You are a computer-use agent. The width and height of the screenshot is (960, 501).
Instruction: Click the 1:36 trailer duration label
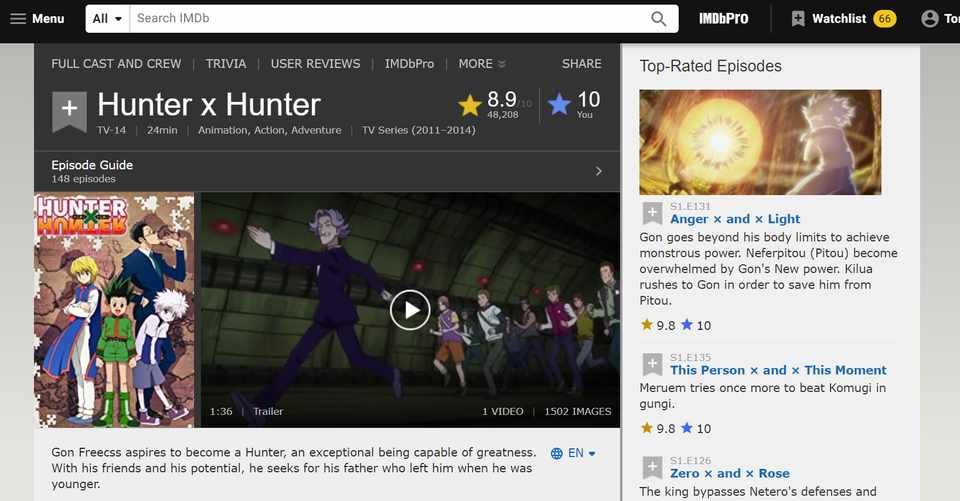pyautogui.click(x=221, y=412)
